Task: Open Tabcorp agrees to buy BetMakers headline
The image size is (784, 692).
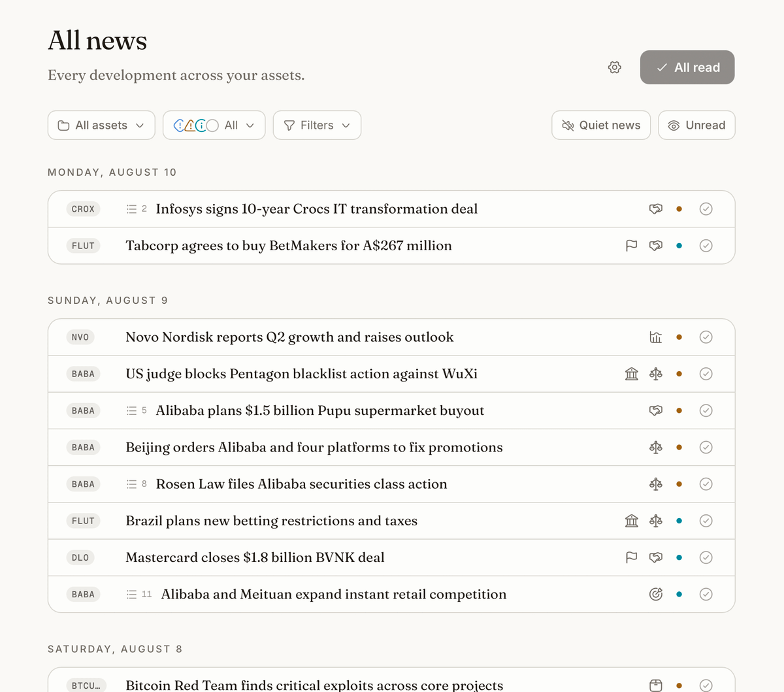Action: pos(289,246)
